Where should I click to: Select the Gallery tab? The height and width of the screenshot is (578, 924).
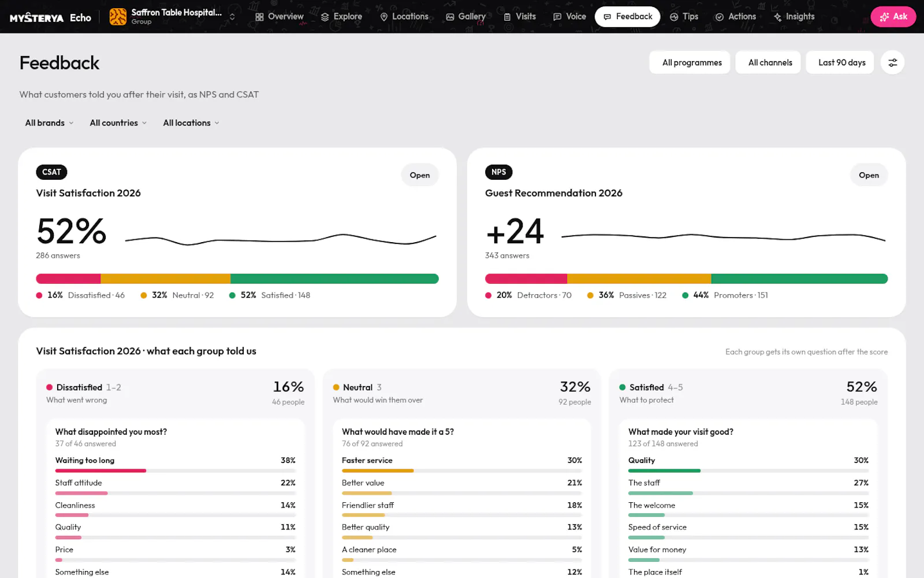point(465,17)
